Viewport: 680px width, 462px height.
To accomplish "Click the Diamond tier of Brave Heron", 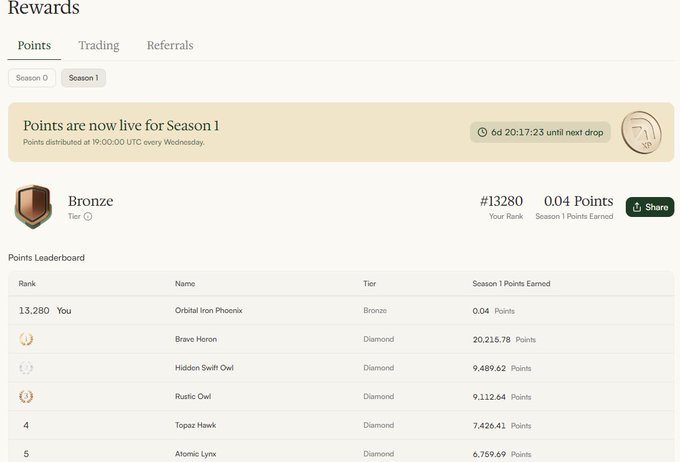I will pos(379,339).
